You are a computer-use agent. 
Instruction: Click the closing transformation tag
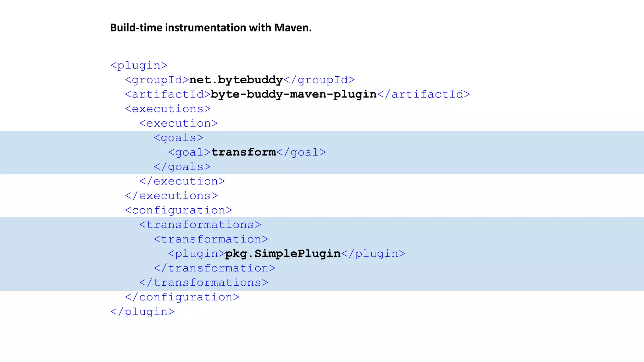pyautogui.click(x=214, y=268)
